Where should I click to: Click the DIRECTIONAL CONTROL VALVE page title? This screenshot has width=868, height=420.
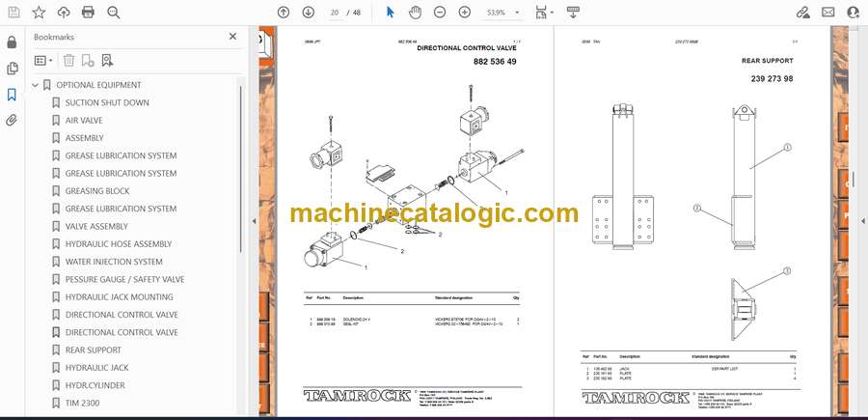[x=466, y=48]
